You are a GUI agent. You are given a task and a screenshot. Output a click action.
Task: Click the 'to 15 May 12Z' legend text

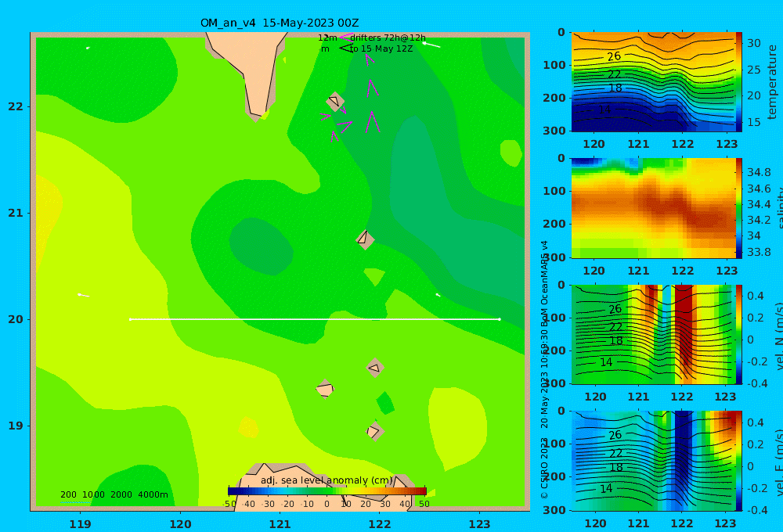(x=381, y=49)
